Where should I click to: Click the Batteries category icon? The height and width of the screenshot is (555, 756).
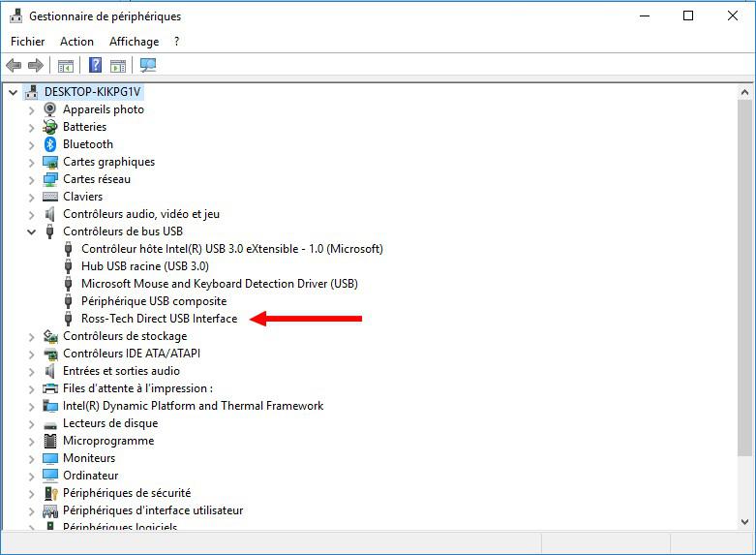pyautogui.click(x=49, y=127)
